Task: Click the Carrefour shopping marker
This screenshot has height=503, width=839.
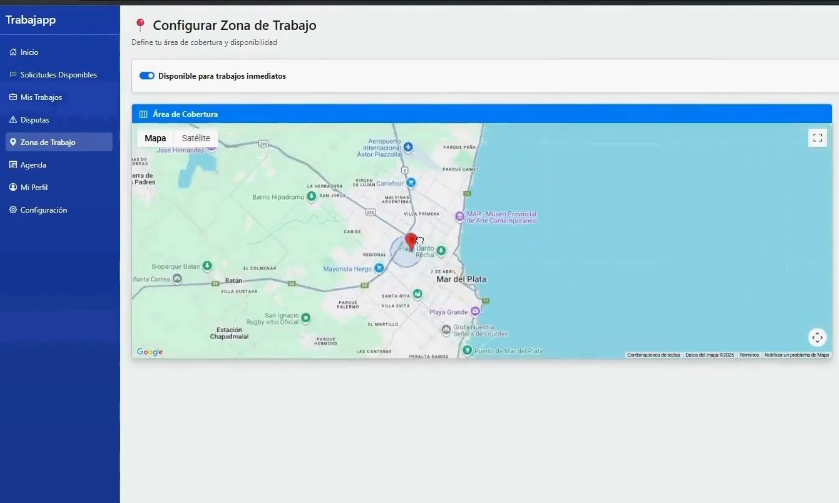Action: [x=411, y=183]
